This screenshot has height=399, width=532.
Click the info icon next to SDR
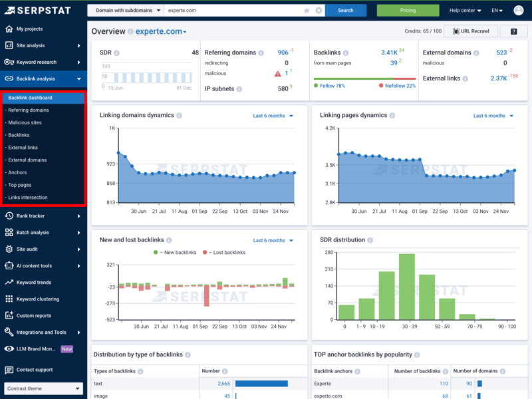click(x=117, y=53)
